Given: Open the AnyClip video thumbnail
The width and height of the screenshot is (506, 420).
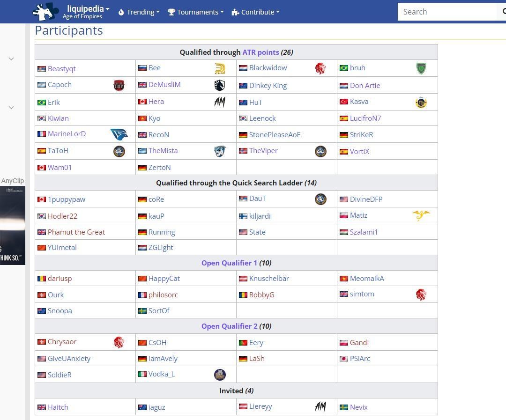Looking at the screenshot, I should (13, 226).
